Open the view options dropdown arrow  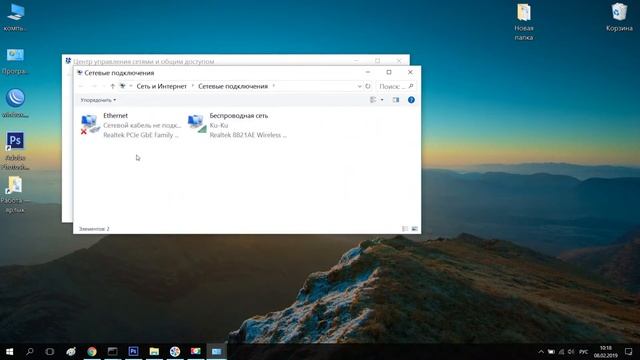(x=382, y=100)
